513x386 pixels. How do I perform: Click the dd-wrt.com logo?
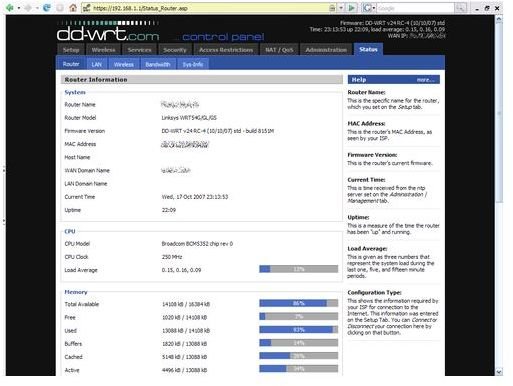tap(108, 31)
